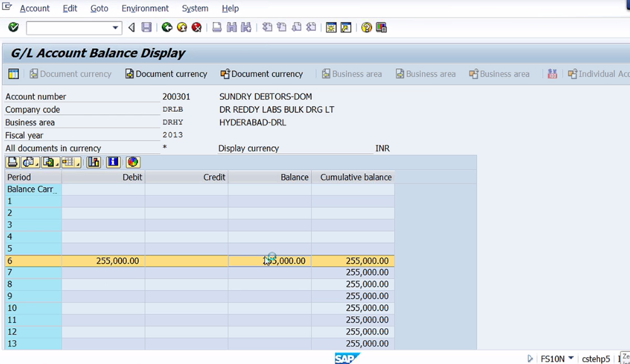Click the period 10 row header
The image size is (630, 364).
[33, 308]
